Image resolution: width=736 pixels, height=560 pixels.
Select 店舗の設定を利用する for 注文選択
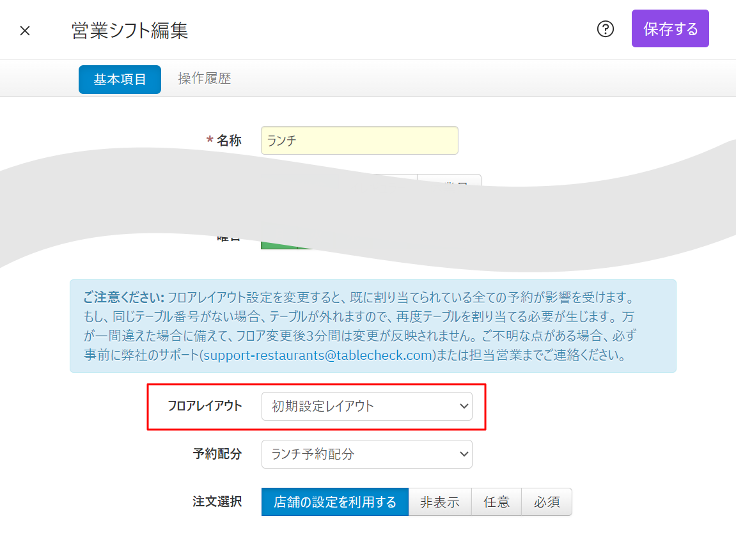click(x=334, y=502)
